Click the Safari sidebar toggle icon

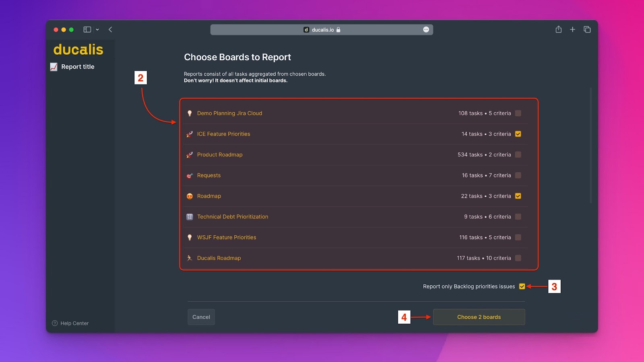tap(87, 29)
